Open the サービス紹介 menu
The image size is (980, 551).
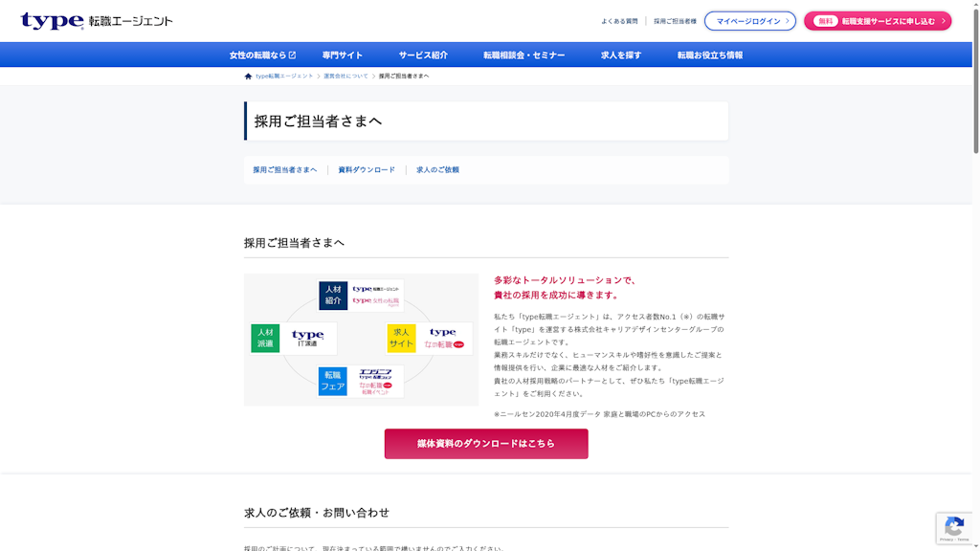click(x=423, y=55)
